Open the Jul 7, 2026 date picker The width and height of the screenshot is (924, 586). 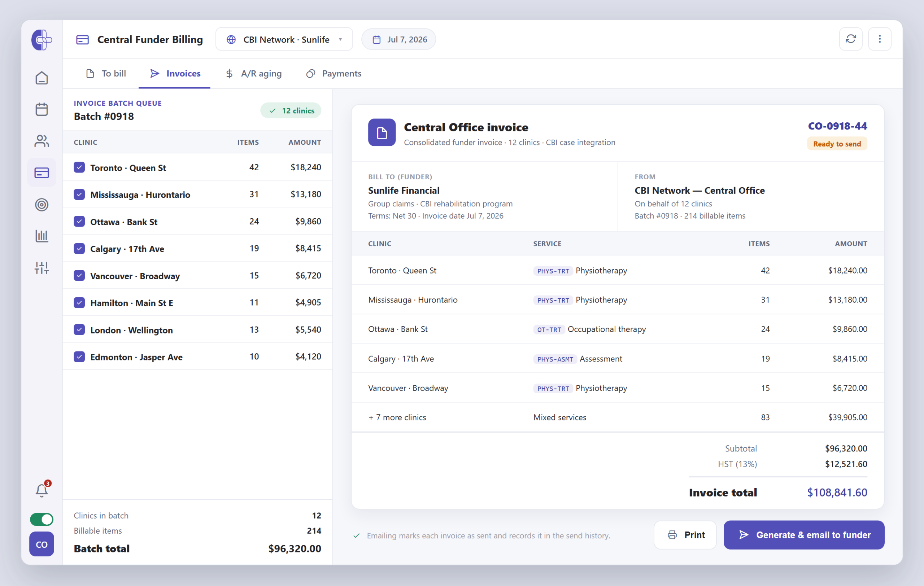click(x=398, y=39)
